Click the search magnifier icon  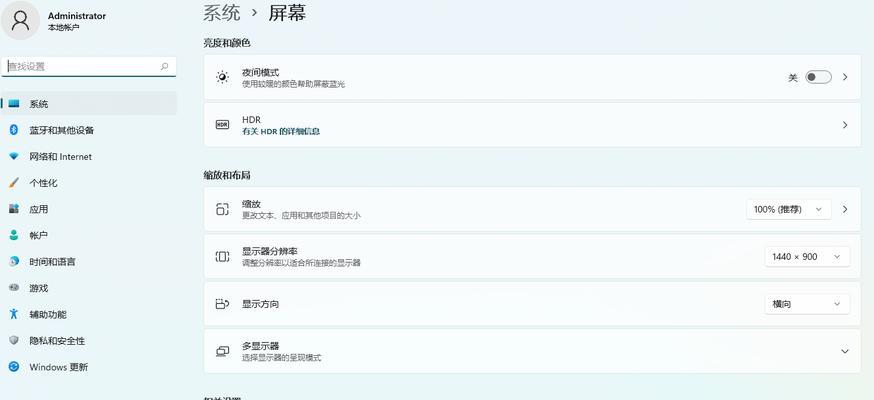point(164,66)
